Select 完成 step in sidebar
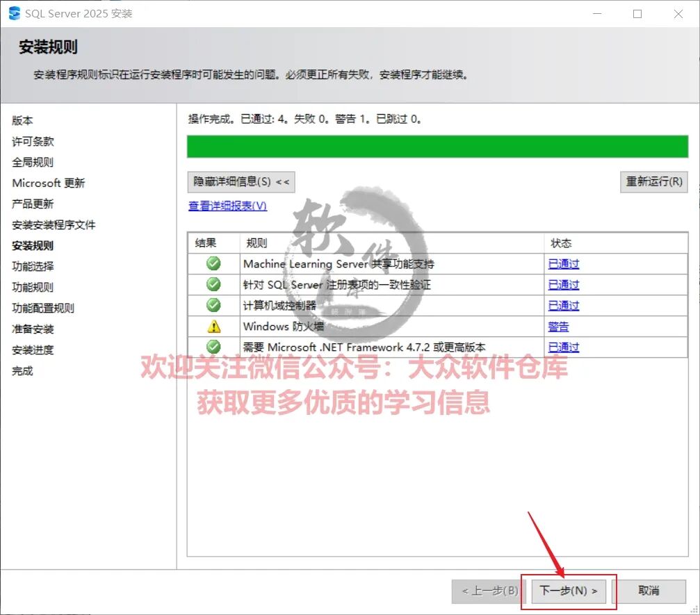This screenshot has height=615, width=700. point(22,371)
